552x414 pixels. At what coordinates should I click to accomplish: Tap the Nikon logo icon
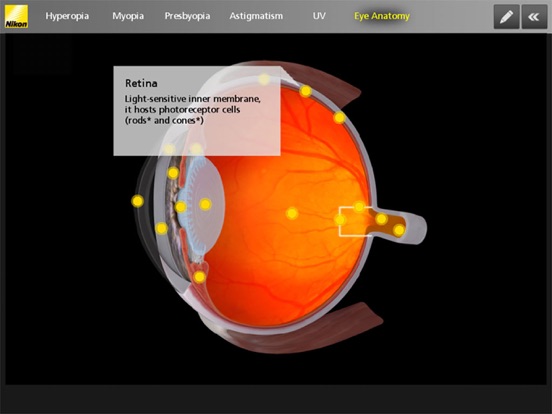[16, 17]
